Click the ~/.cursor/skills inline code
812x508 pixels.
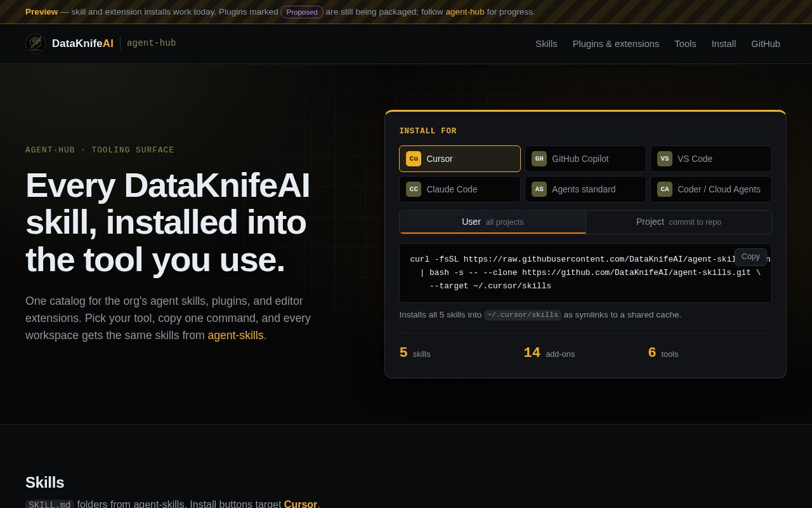click(x=523, y=315)
